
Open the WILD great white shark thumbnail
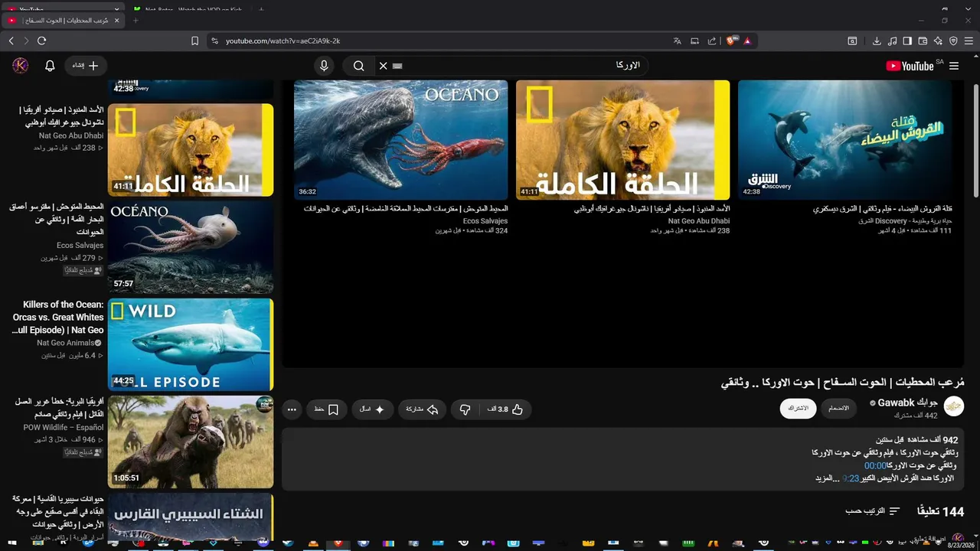click(191, 344)
